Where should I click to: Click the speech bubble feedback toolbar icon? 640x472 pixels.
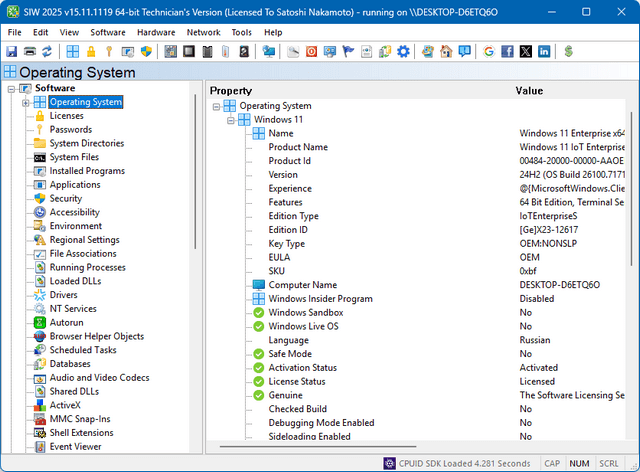[x=464, y=51]
